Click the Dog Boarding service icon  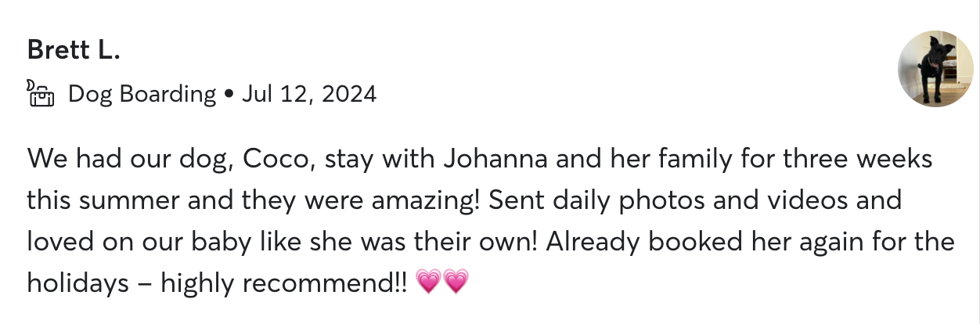point(42,94)
